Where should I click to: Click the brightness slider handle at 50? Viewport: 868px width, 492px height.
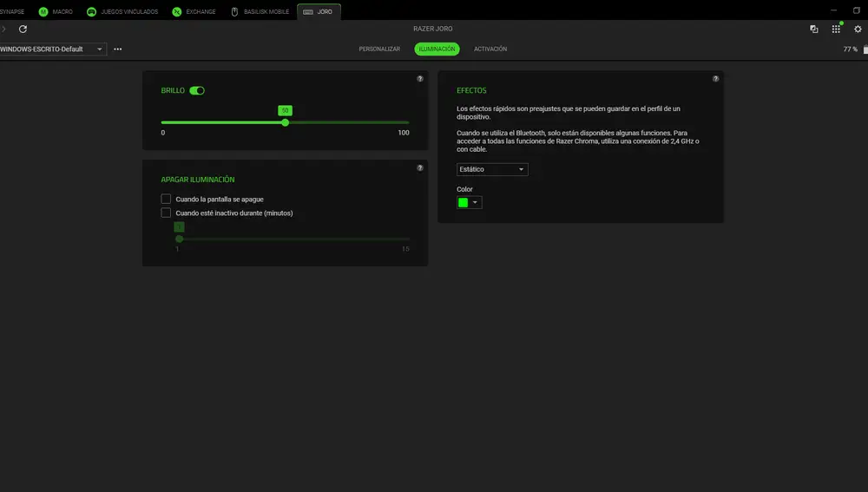pyautogui.click(x=285, y=122)
